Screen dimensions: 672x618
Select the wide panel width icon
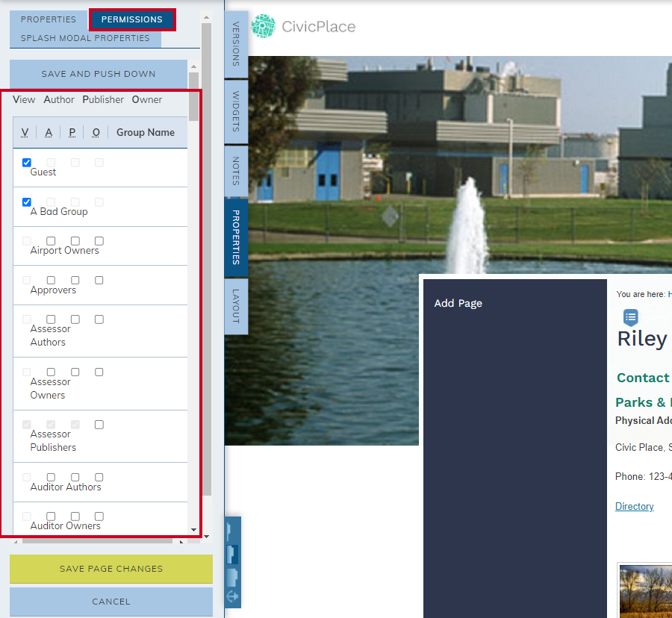point(232,577)
